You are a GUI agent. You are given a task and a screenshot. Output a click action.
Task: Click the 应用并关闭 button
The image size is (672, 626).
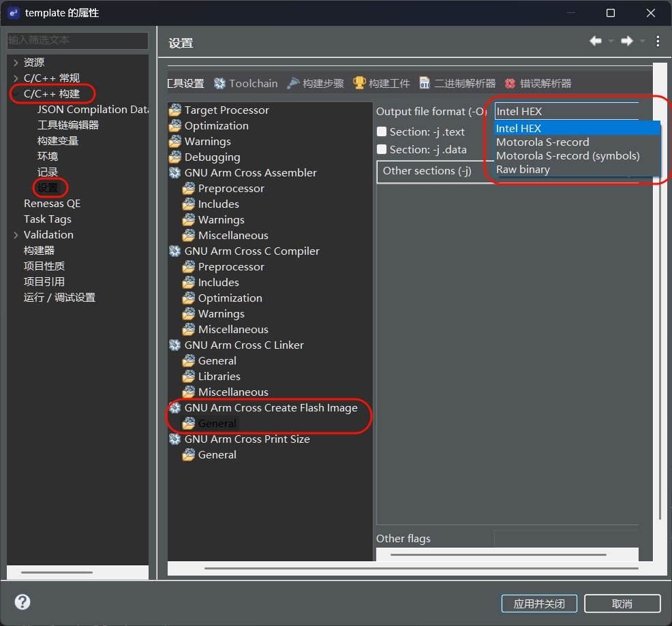click(539, 604)
